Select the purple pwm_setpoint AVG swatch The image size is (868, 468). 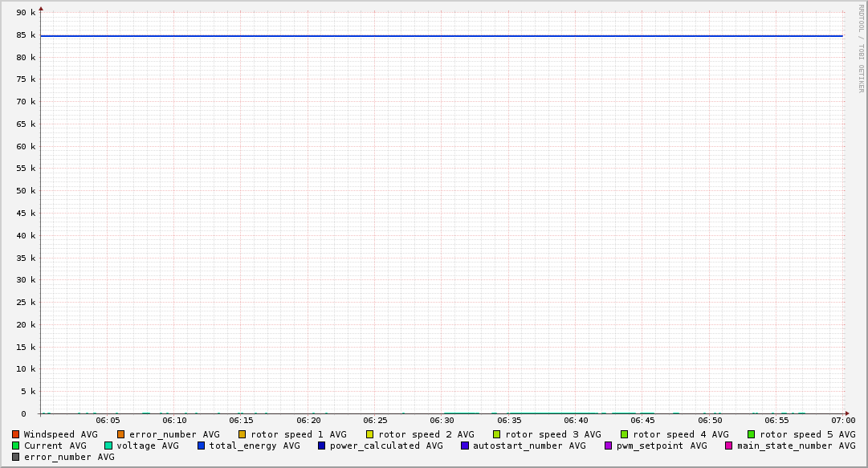pos(609,446)
